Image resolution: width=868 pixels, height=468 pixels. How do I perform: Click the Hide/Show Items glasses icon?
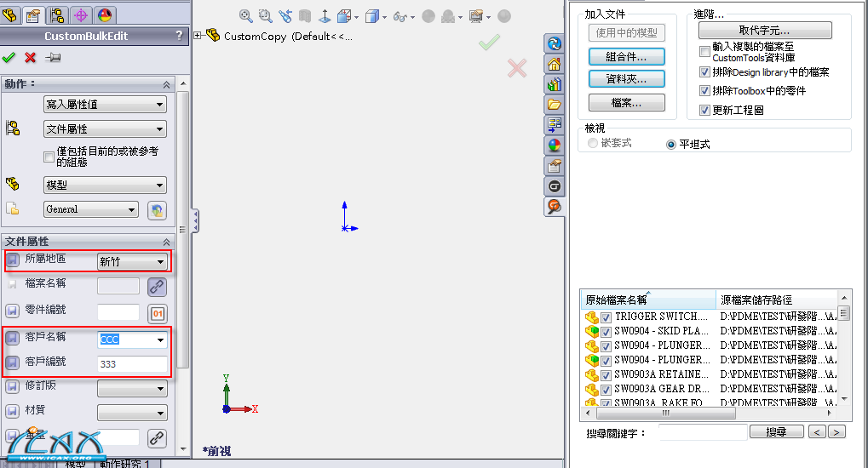(x=400, y=17)
